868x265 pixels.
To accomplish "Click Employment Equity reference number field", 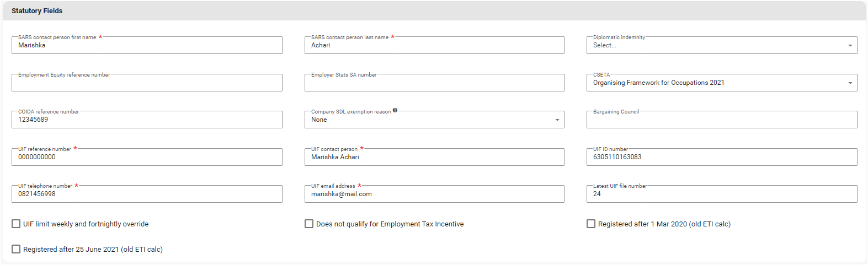I will [x=147, y=83].
